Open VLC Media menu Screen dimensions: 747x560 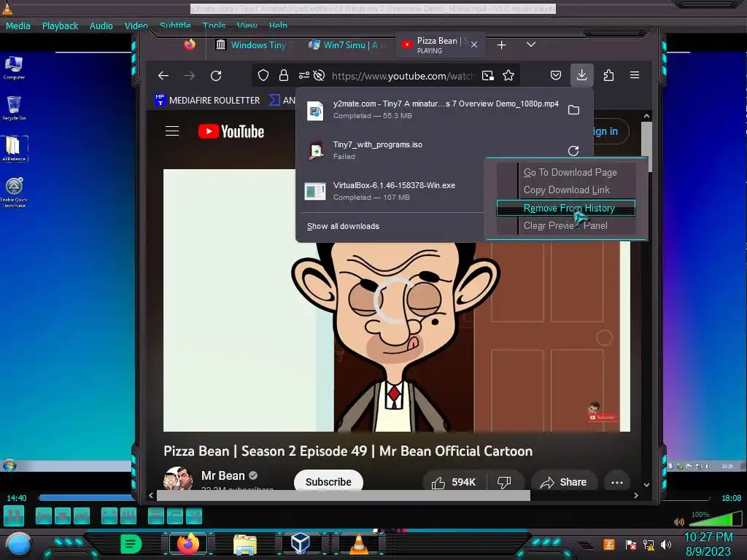[18, 26]
